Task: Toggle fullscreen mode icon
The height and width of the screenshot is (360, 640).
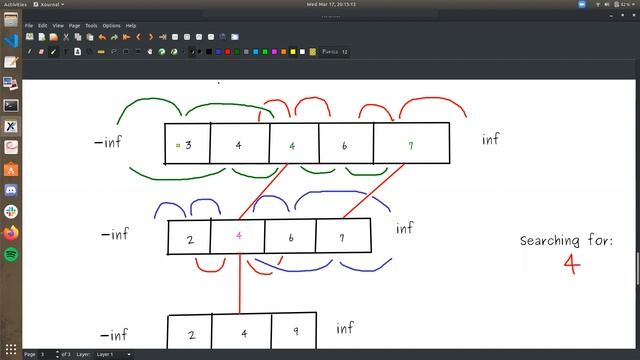Action: 235,37
